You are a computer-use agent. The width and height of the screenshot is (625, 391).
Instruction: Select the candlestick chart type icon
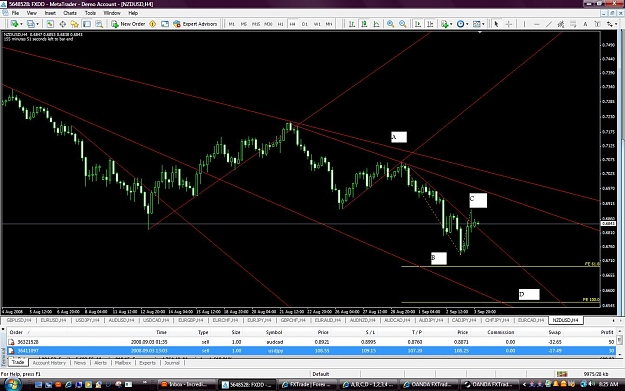click(x=364, y=24)
